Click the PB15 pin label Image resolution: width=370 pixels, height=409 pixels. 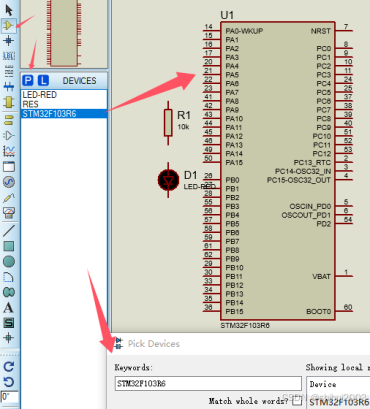tap(234, 312)
